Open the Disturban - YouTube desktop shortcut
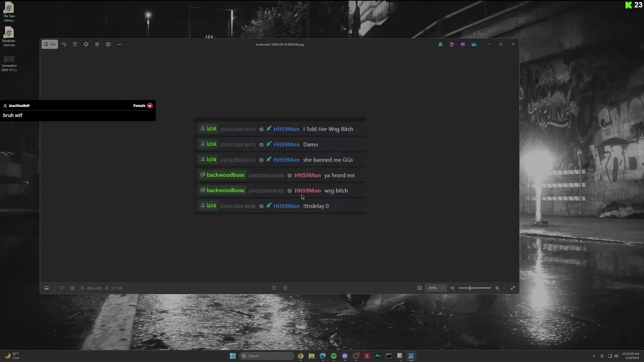The height and width of the screenshot is (362, 644). (x=9, y=37)
